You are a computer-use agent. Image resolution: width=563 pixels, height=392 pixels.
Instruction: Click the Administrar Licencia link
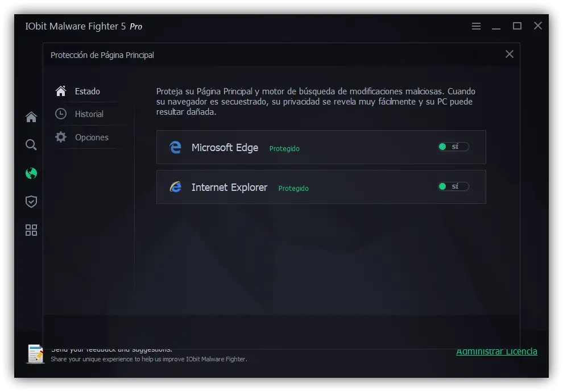[496, 351]
